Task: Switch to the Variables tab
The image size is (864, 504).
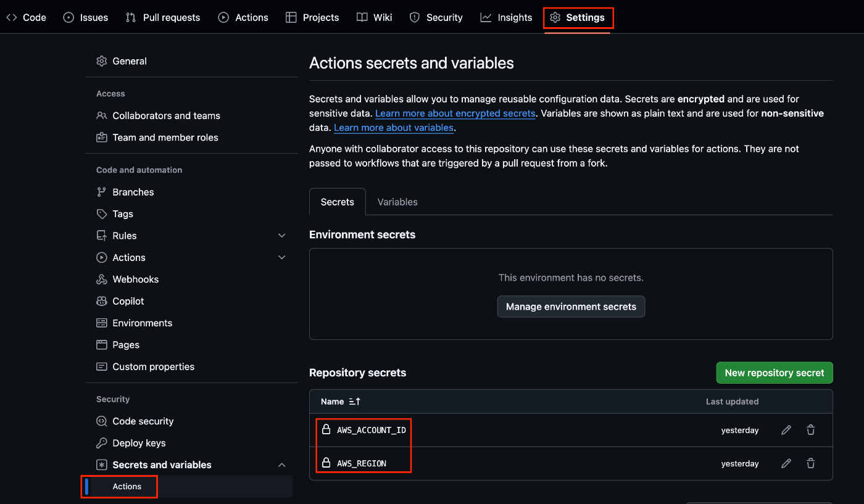Action: pos(397,202)
